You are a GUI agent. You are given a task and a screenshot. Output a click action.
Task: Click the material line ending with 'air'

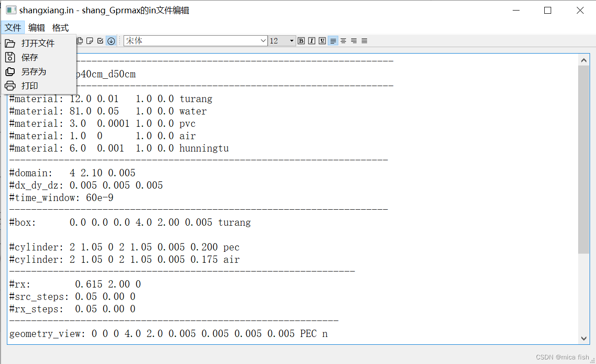pos(103,136)
